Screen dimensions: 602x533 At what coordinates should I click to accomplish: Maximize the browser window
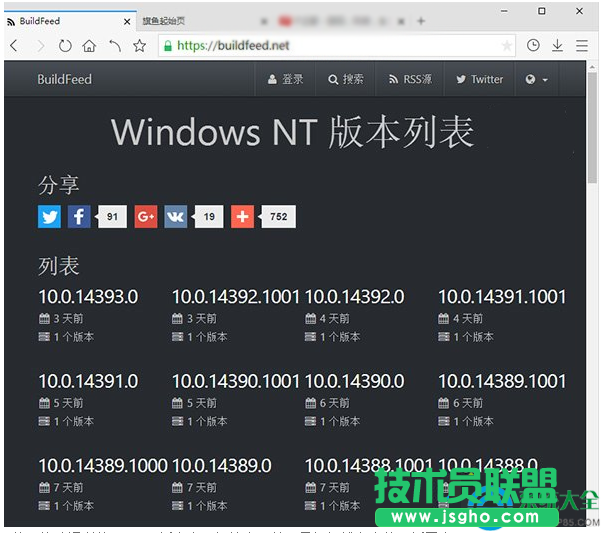[x=541, y=11]
